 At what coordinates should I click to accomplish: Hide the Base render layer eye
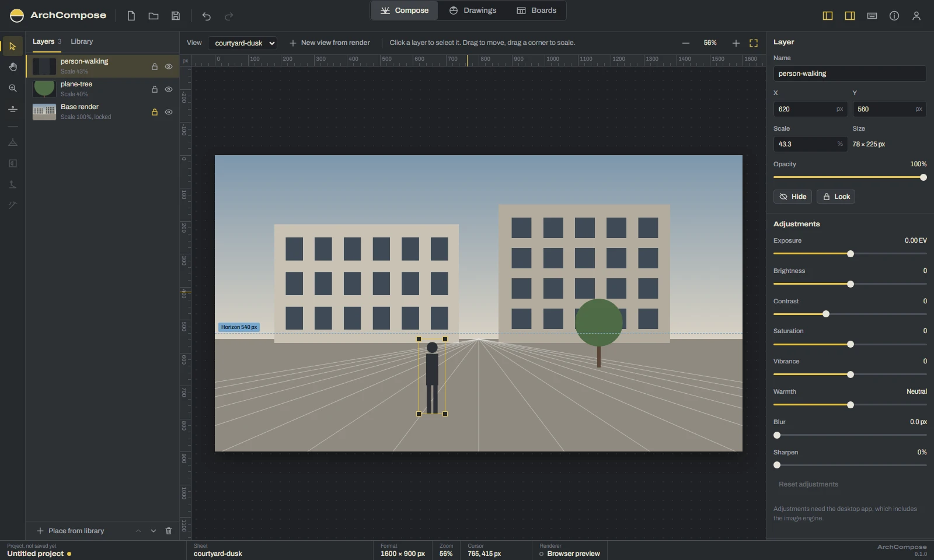point(169,112)
